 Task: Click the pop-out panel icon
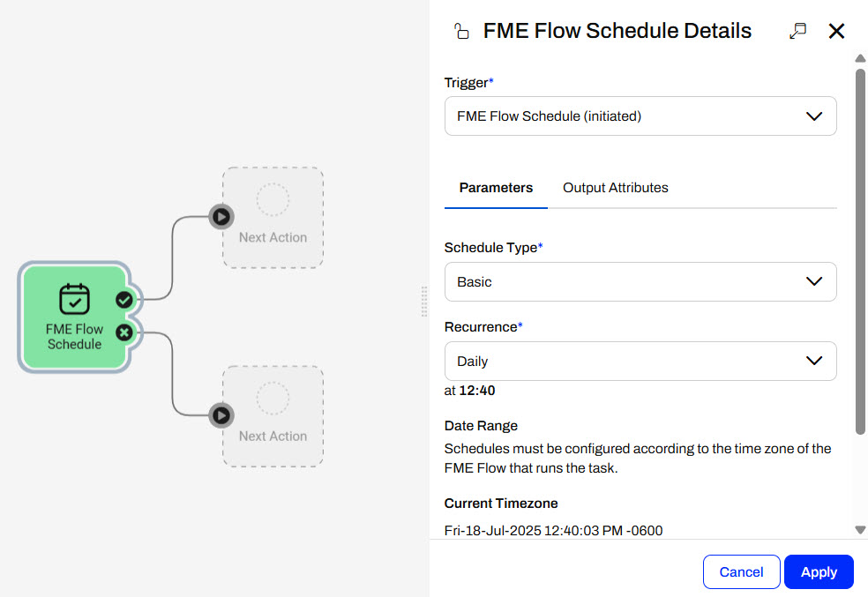coord(797,32)
